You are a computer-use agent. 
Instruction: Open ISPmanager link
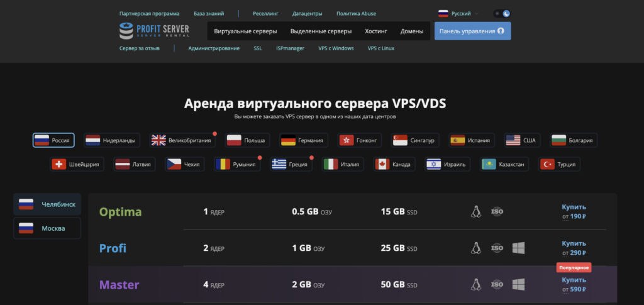click(290, 48)
